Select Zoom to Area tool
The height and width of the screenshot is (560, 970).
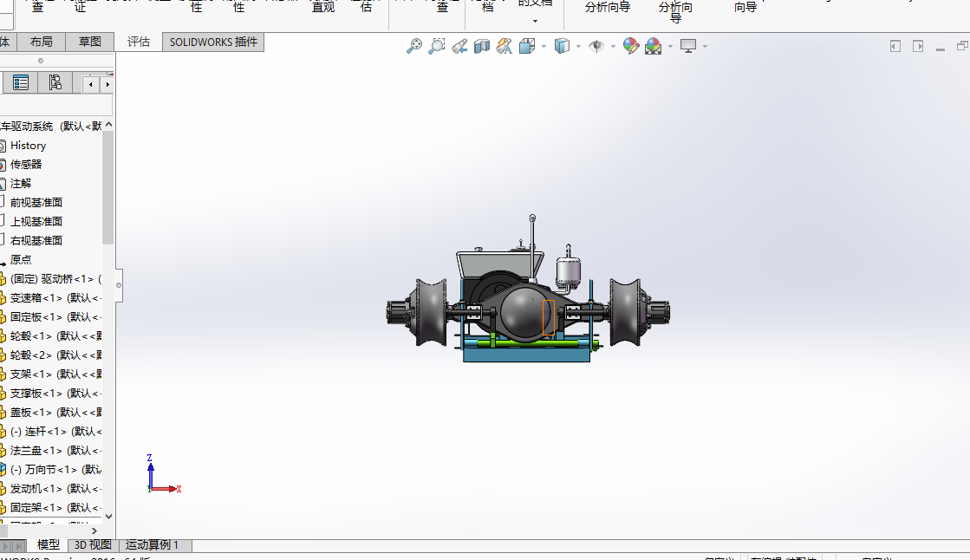(437, 46)
